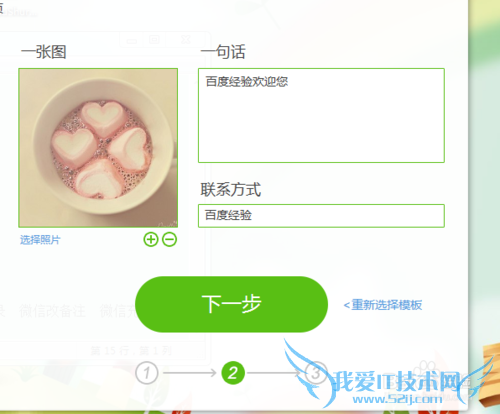Click arrow between step 2 and 3

coord(274,373)
